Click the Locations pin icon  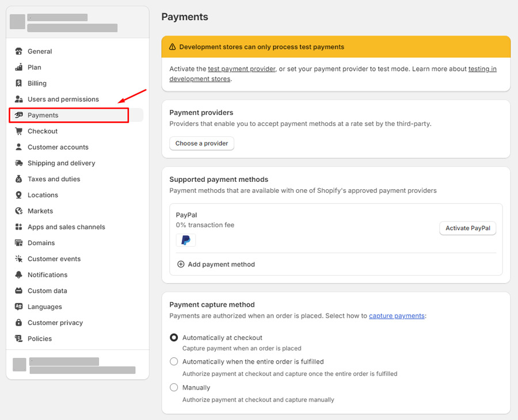pos(18,195)
